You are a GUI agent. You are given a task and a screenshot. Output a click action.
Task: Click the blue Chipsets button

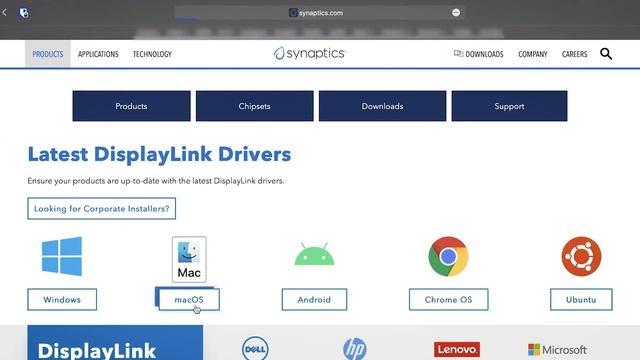coord(255,106)
